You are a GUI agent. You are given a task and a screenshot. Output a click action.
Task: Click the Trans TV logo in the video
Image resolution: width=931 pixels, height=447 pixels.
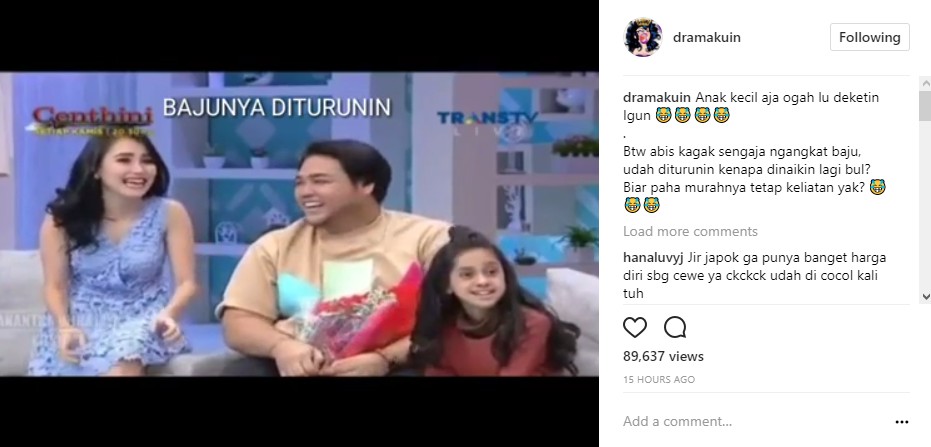pyautogui.click(x=487, y=122)
